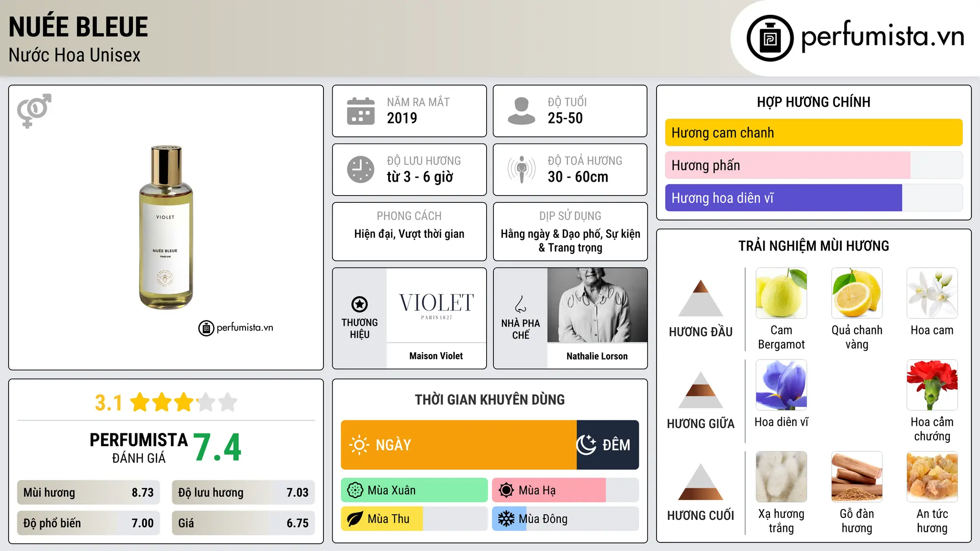Click the 'từ 3 - 6 giờ' longevity value
Image resolution: width=980 pixels, height=551 pixels.
pyautogui.click(x=420, y=177)
